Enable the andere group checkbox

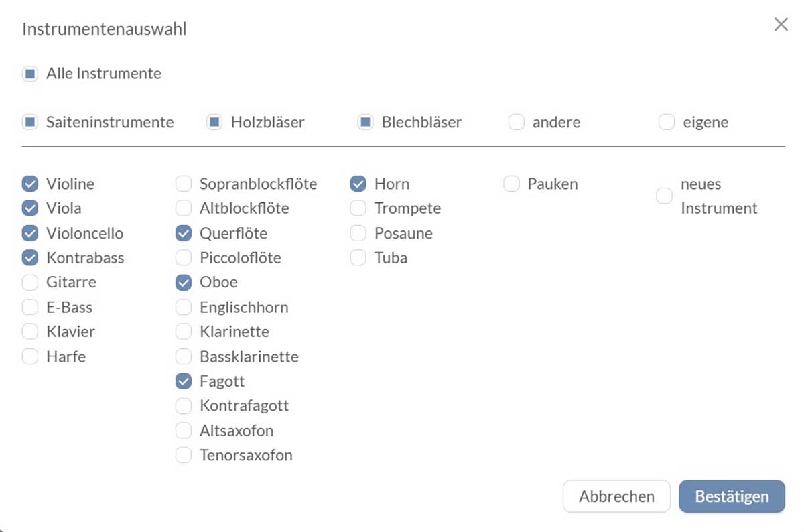click(x=516, y=123)
